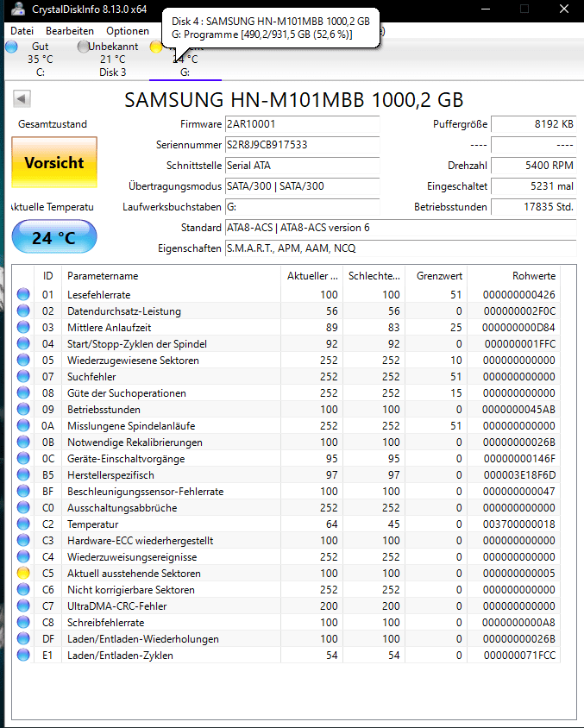Click the disk title SAMSUNG HN-M101MBB 1000,2 GB
The image size is (584, 728).
(x=294, y=100)
